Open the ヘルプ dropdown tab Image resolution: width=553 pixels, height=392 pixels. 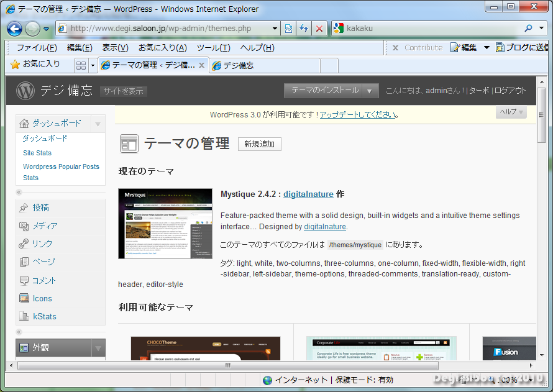(511, 112)
